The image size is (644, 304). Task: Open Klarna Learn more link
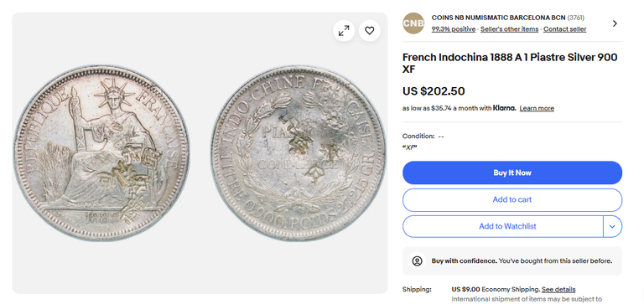tap(537, 108)
